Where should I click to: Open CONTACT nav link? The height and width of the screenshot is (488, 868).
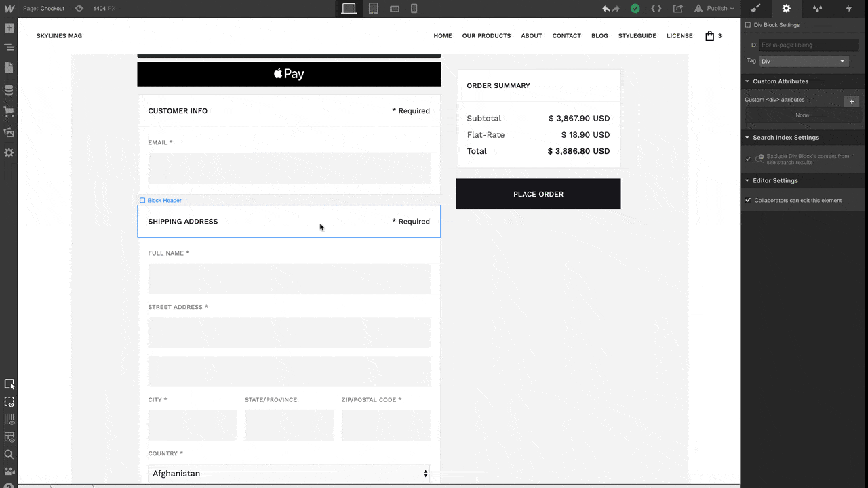tap(566, 36)
